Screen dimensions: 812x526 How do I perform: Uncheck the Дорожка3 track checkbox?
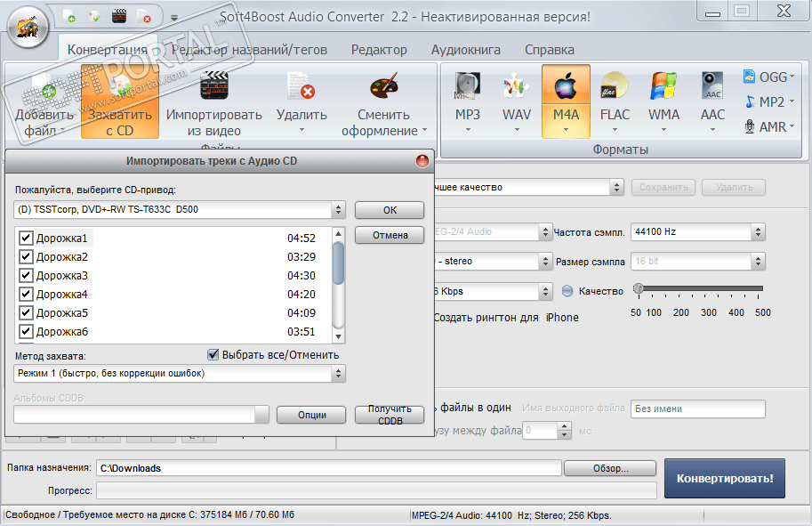click(x=26, y=275)
